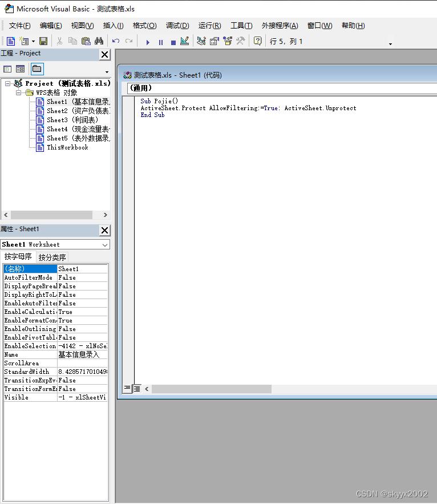Screen dimensions: 437x504
Task: Click the Save icon in the toolbar
Action: (43, 41)
